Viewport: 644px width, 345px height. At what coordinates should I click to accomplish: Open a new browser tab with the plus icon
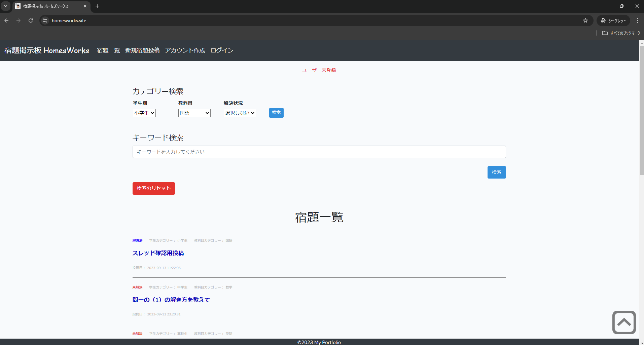click(x=97, y=6)
